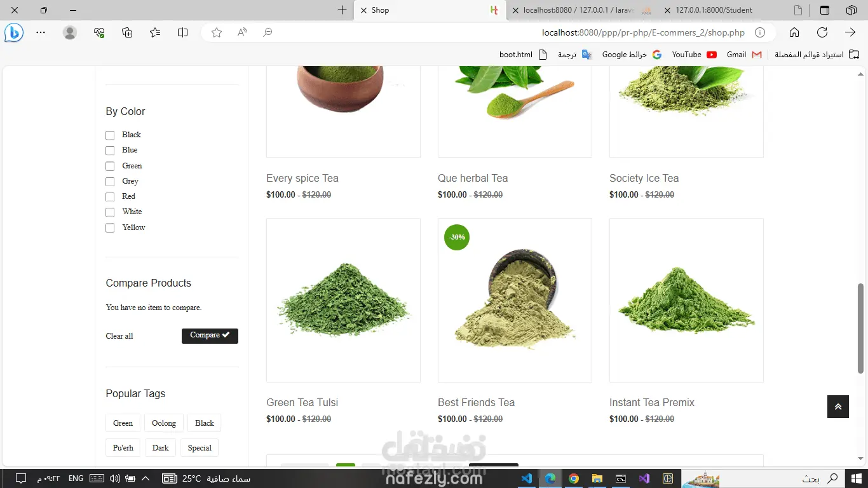Click the scroll-to-top arrow button
The width and height of the screenshot is (868, 488).
(x=838, y=407)
